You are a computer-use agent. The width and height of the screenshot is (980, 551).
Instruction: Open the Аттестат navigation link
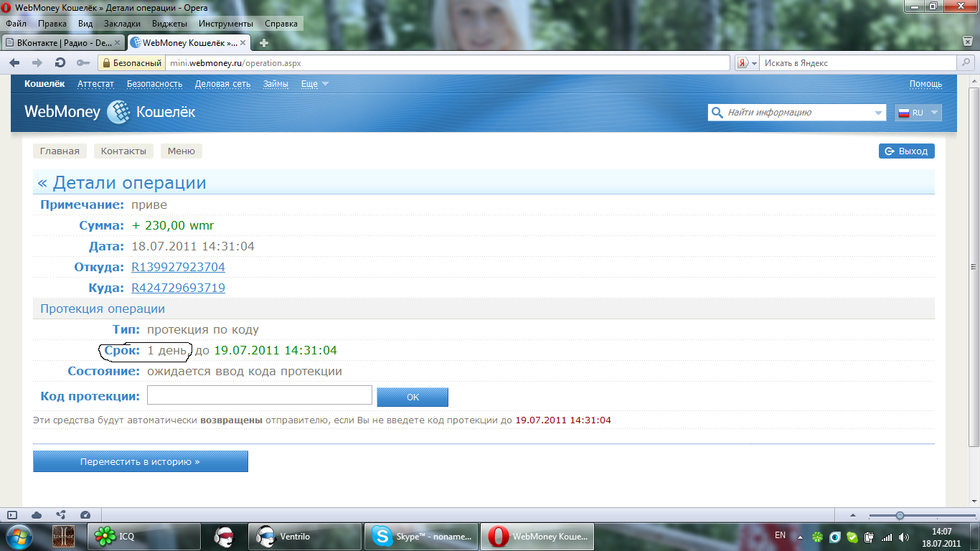pyautogui.click(x=95, y=84)
